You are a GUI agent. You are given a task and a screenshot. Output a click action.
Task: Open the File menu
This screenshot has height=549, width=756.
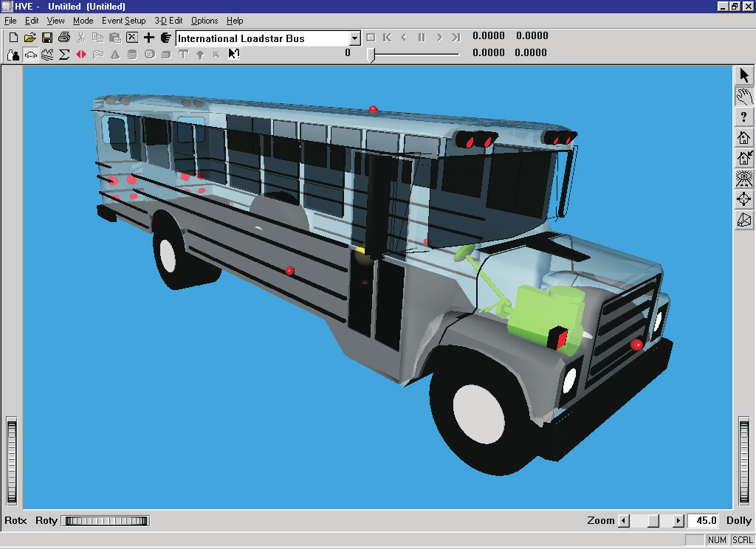(10, 21)
